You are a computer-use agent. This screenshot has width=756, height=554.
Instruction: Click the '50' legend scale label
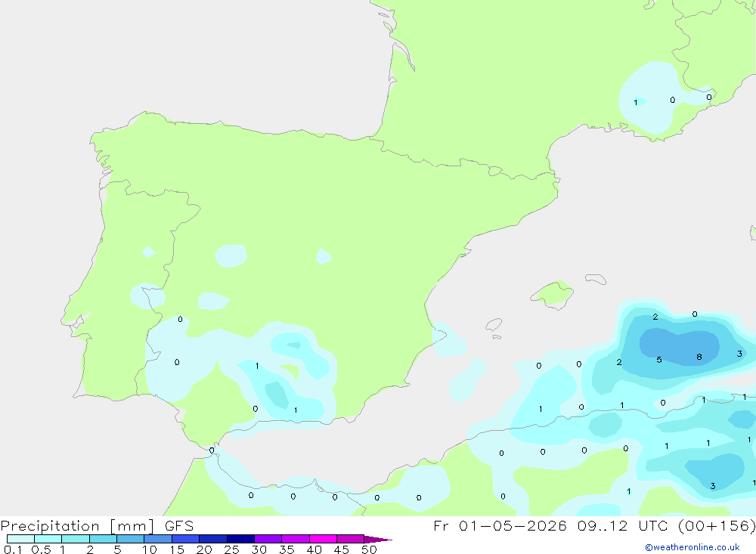[x=369, y=549]
